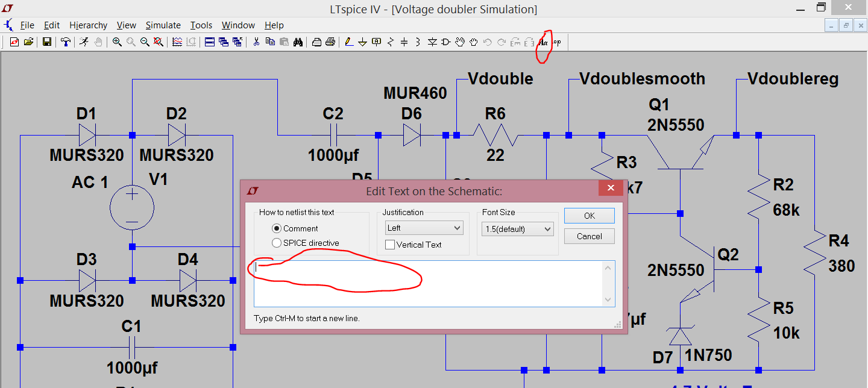Click the Close All Windows toolbar icon
This screenshot has width=868, height=388.
coord(237,42)
